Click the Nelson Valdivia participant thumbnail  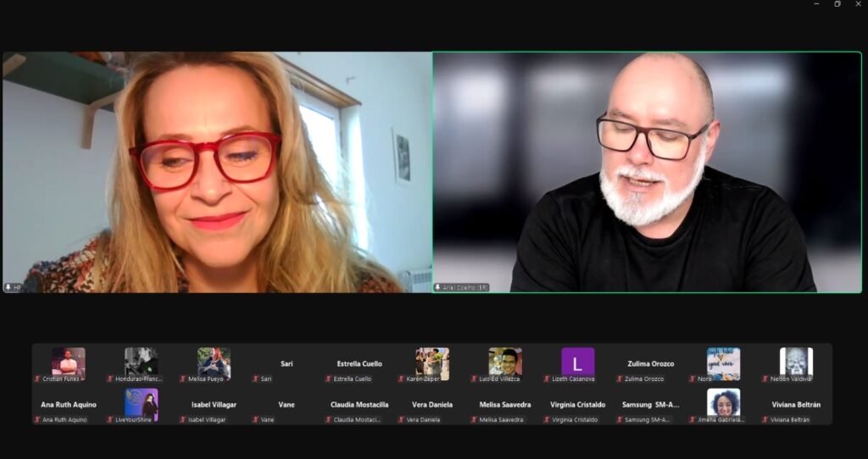coord(796,362)
